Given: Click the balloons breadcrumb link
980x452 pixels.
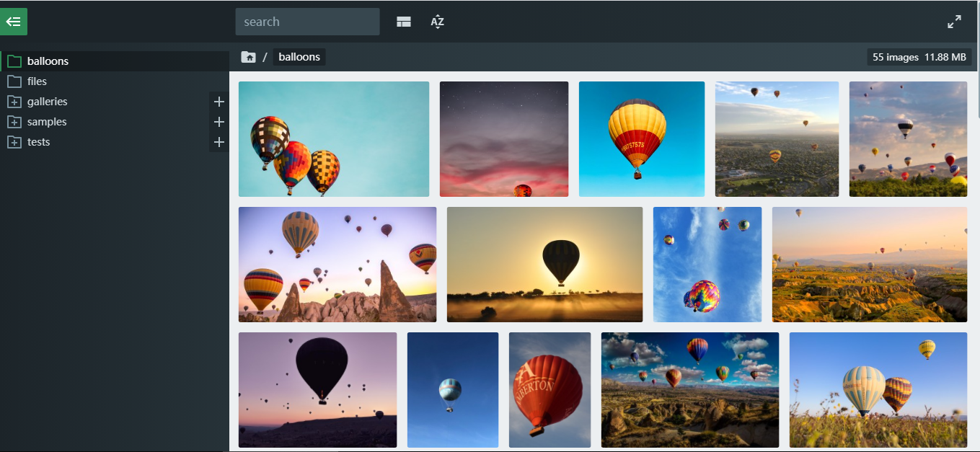Looking at the screenshot, I should [299, 57].
